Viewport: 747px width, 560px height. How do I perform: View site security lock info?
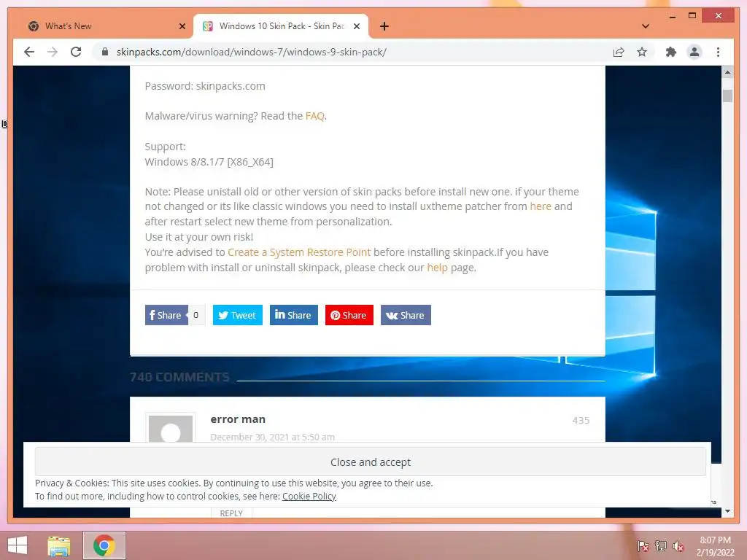click(105, 52)
